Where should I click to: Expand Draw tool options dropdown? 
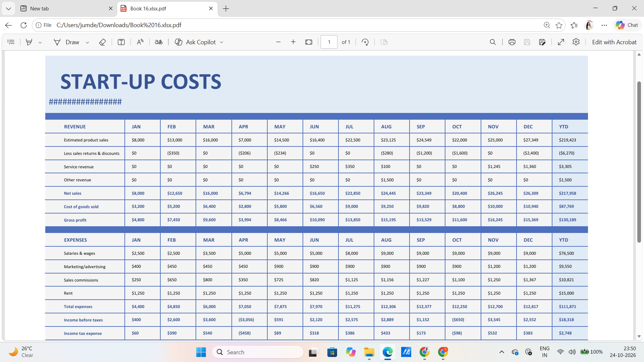pos(88,42)
